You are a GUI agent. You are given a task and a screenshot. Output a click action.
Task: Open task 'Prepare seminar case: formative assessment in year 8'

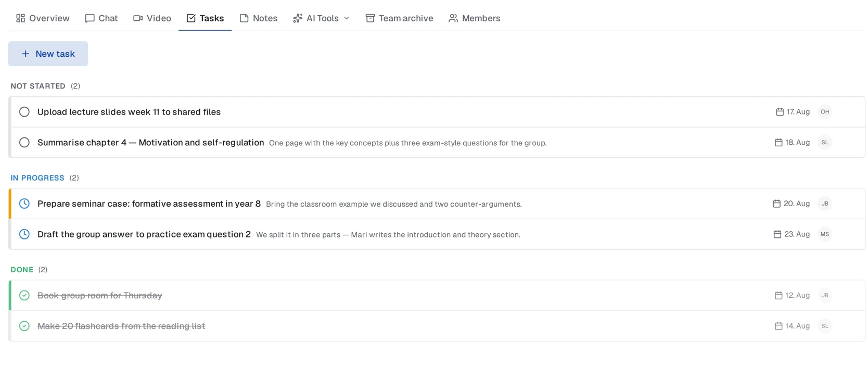[149, 204]
